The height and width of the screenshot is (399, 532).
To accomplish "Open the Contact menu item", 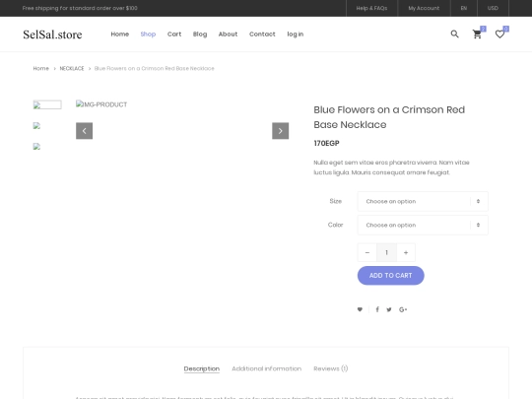I will (262, 33).
